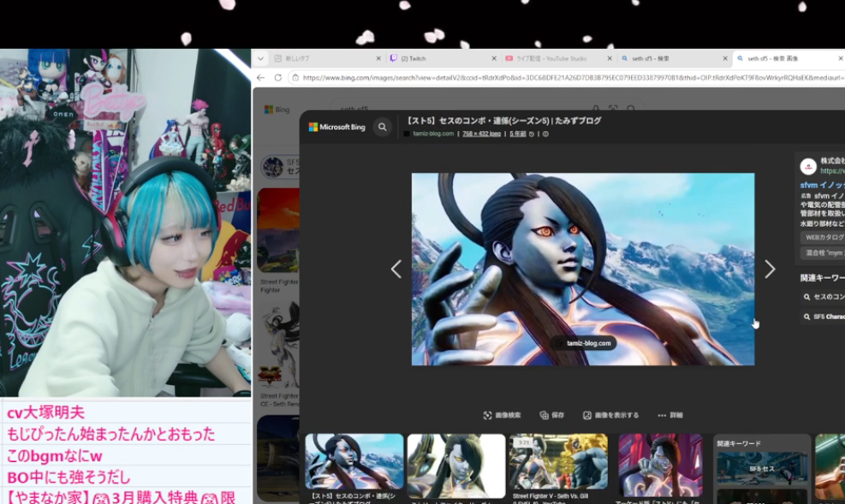Click the Microsoft Bing logo in viewer
The height and width of the screenshot is (504, 845).
[x=336, y=127]
